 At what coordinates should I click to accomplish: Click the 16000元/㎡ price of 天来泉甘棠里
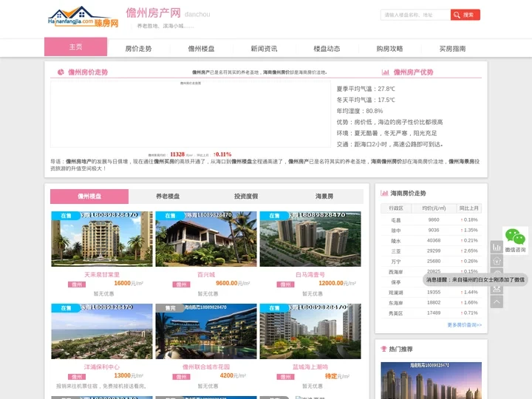pos(129,283)
